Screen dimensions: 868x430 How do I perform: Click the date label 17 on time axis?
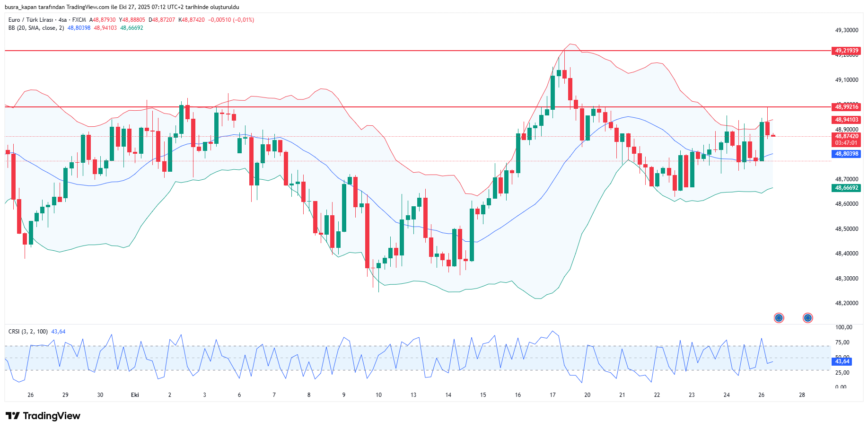[x=552, y=395]
